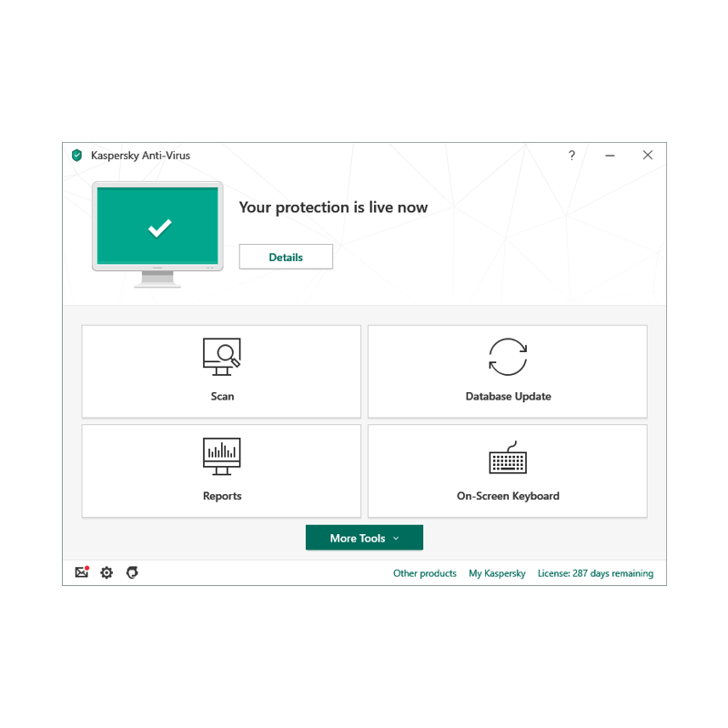Screen dimensions: 728x728
Task: Select the Scan tile label
Action: (222, 397)
